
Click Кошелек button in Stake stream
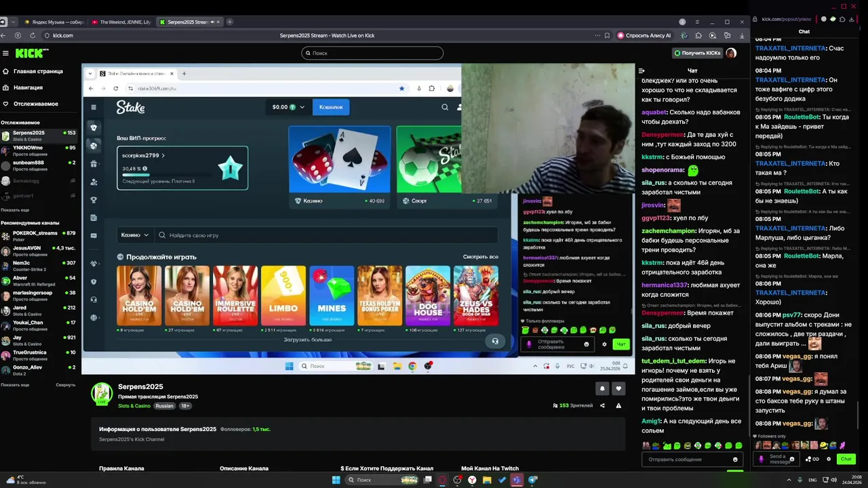point(331,107)
